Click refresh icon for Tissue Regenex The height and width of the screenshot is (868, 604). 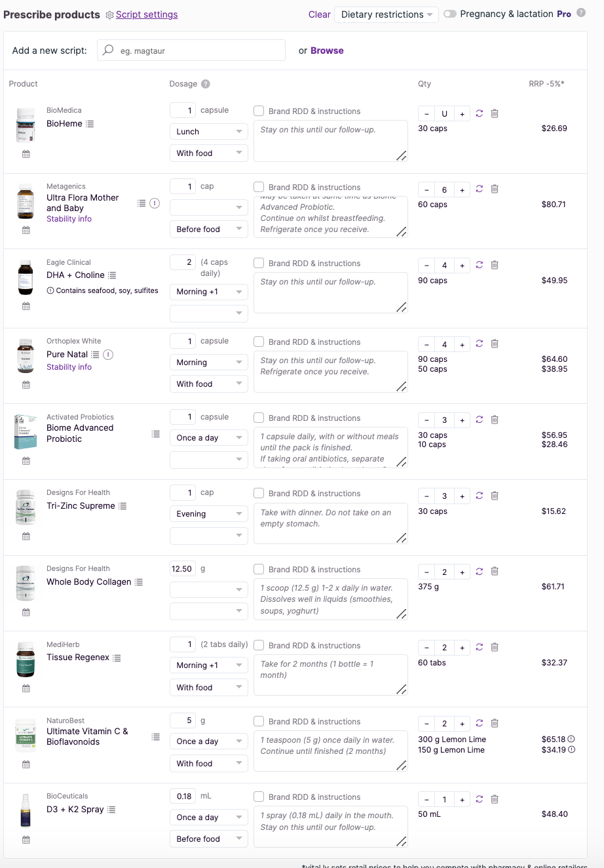pyautogui.click(x=480, y=648)
